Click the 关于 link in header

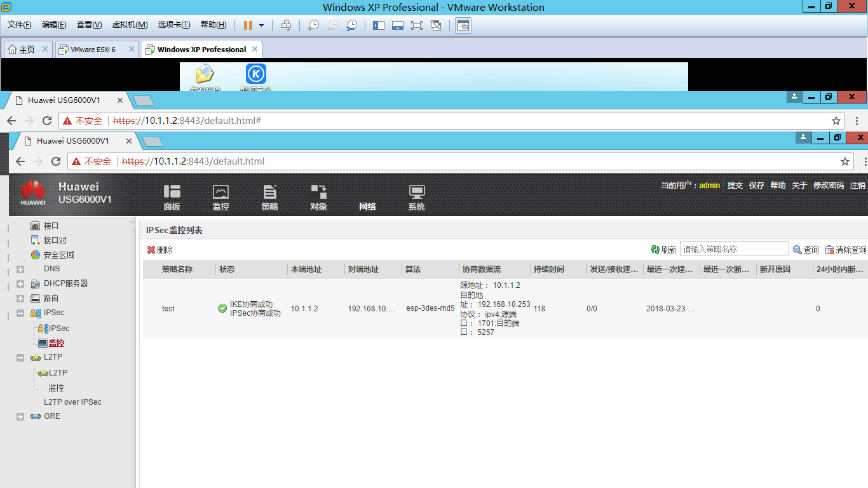pos(799,186)
